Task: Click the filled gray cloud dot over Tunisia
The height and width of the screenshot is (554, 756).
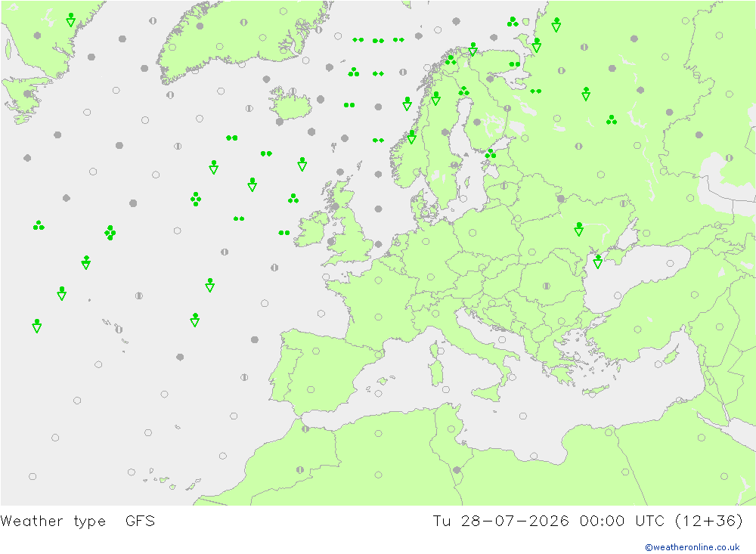Action: [457, 470]
